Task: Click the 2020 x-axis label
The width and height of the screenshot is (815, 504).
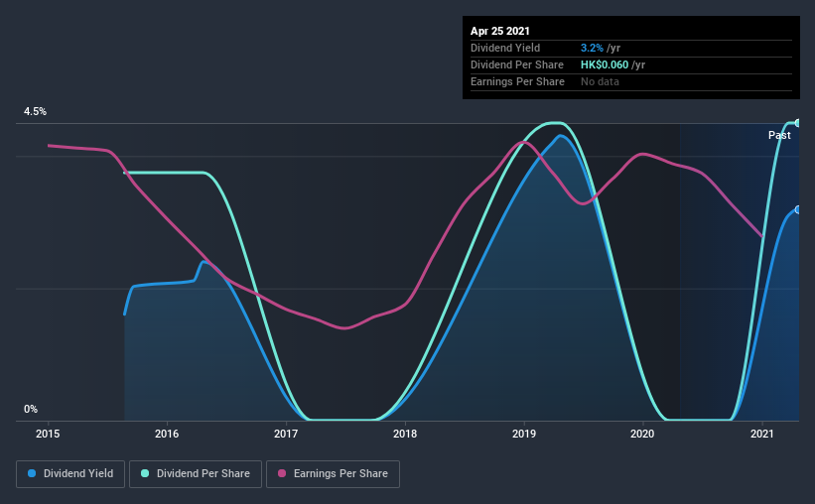Action: pos(642,434)
